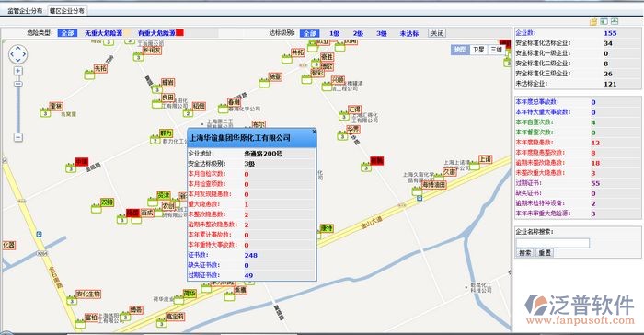Click the green panel layout toolbar icon
This screenshot has height=335, width=644.
tap(604, 22)
